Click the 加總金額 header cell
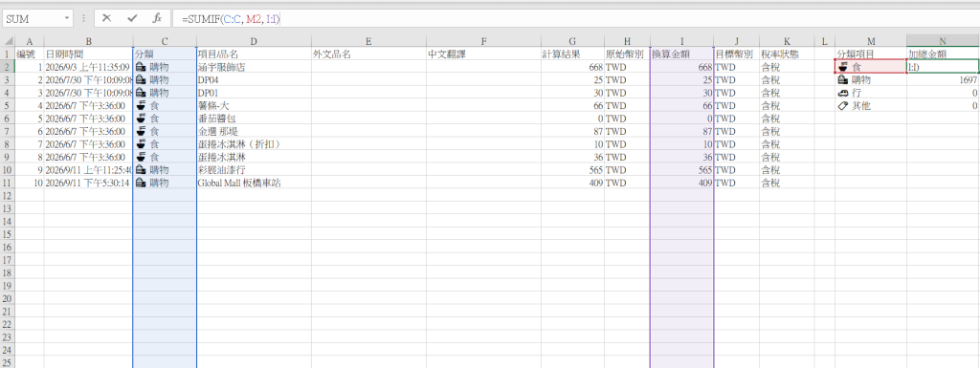Image resolution: width=980 pixels, height=368 pixels. (943, 54)
